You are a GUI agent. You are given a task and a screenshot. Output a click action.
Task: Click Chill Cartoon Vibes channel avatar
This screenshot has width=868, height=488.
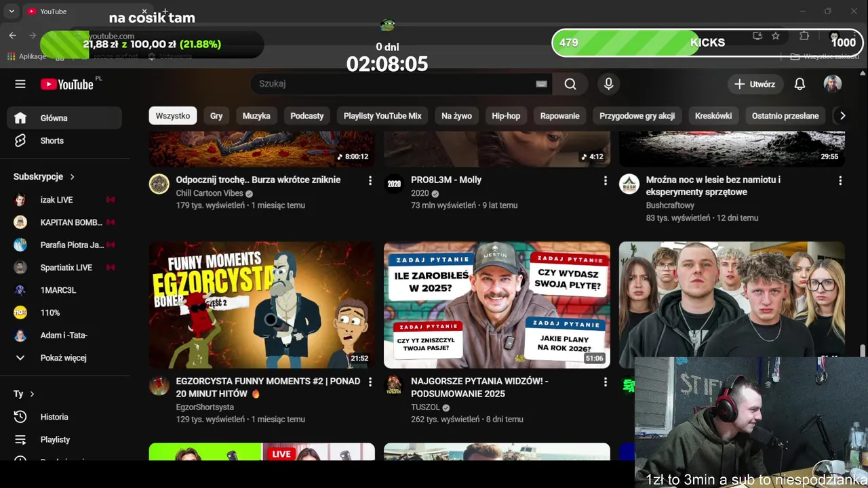pyautogui.click(x=159, y=184)
